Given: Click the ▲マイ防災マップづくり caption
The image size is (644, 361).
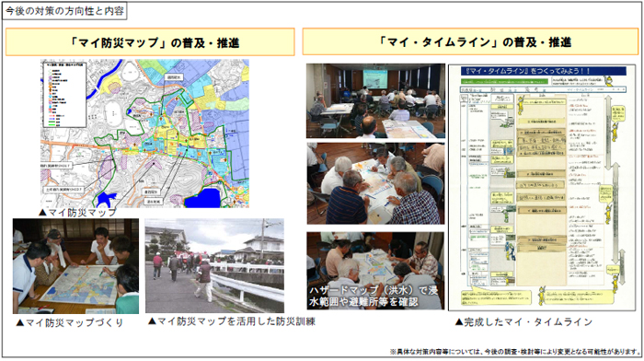Looking at the screenshot, I should (69, 322).
